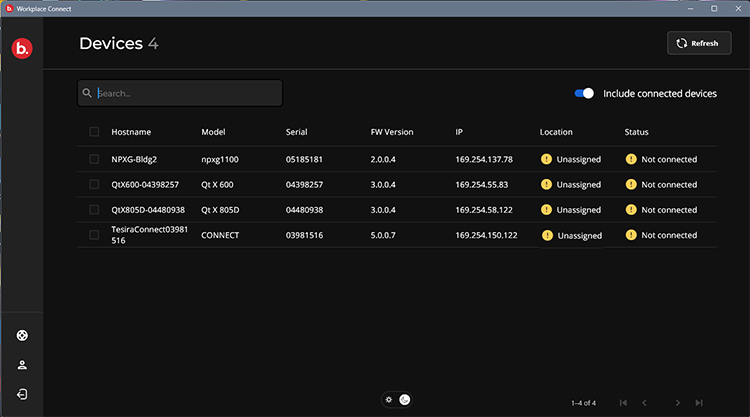Sort by the Hostname column header
The height and width of the screenshot is (417, 750).
(131, 132)
